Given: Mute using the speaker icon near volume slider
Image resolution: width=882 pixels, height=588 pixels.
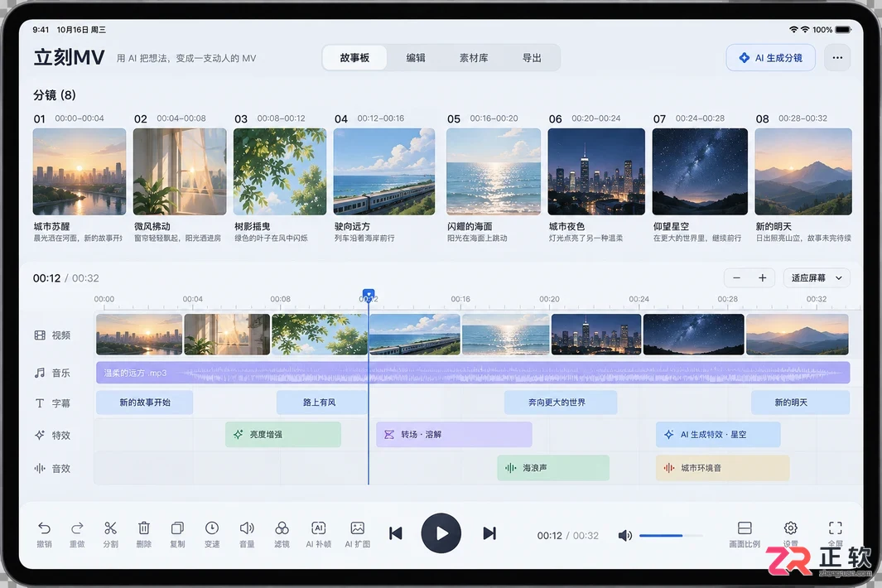Looking at the screenshot, I should pyautogui.click(x=625, y=536).
